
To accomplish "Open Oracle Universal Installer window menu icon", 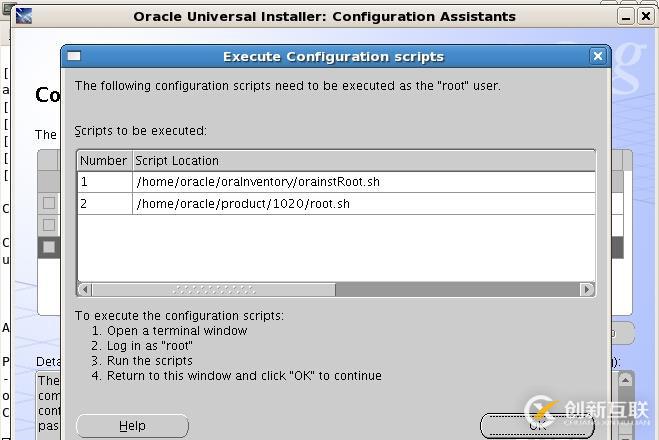I will [x=24, y=16].
